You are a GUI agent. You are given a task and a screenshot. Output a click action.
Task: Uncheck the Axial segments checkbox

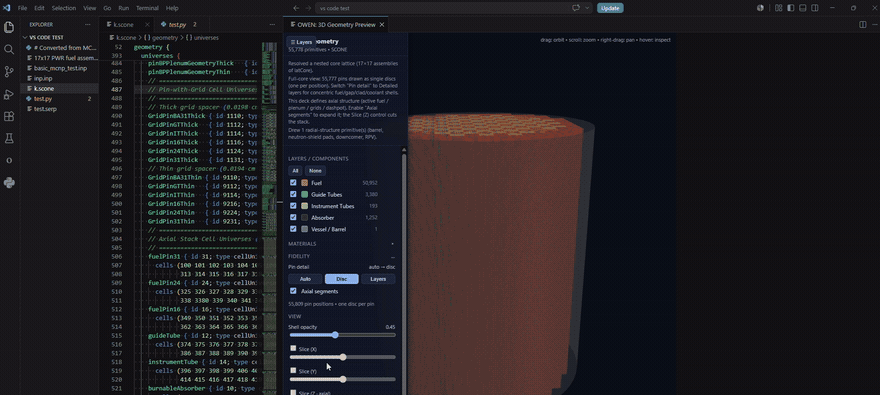pyautogui.click(x=293, y=291)
